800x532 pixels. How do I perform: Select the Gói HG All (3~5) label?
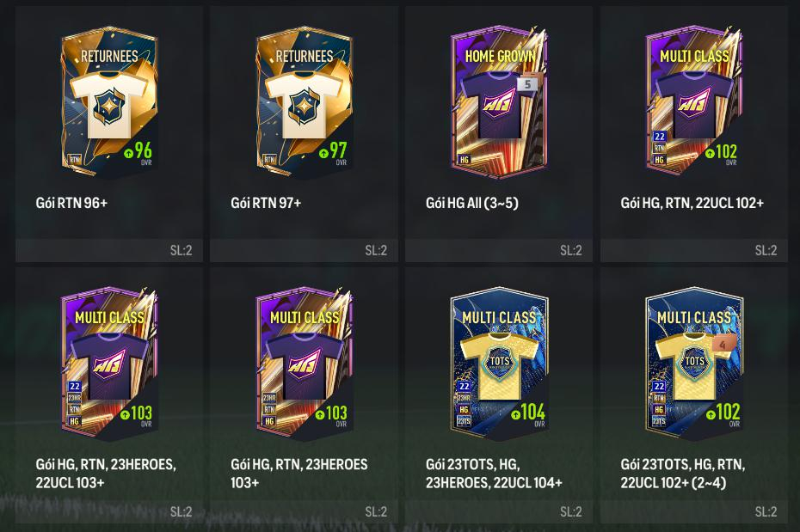472,203
